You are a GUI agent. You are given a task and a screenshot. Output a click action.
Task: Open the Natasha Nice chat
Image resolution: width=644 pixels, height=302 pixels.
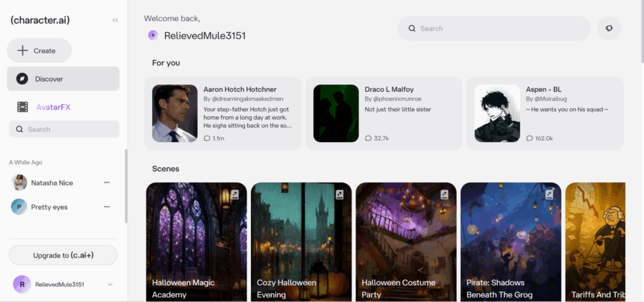tap(52, 183)
